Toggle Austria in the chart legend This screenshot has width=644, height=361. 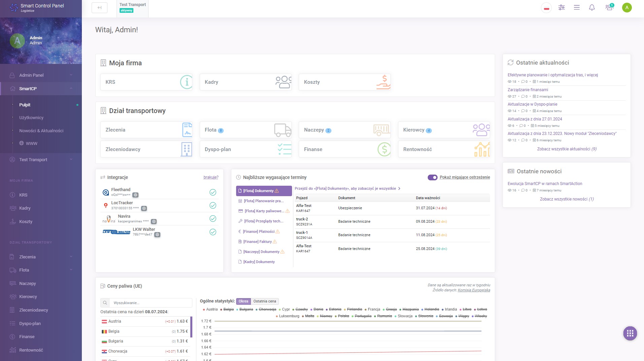pyautogui.click(x=210, y=309)
